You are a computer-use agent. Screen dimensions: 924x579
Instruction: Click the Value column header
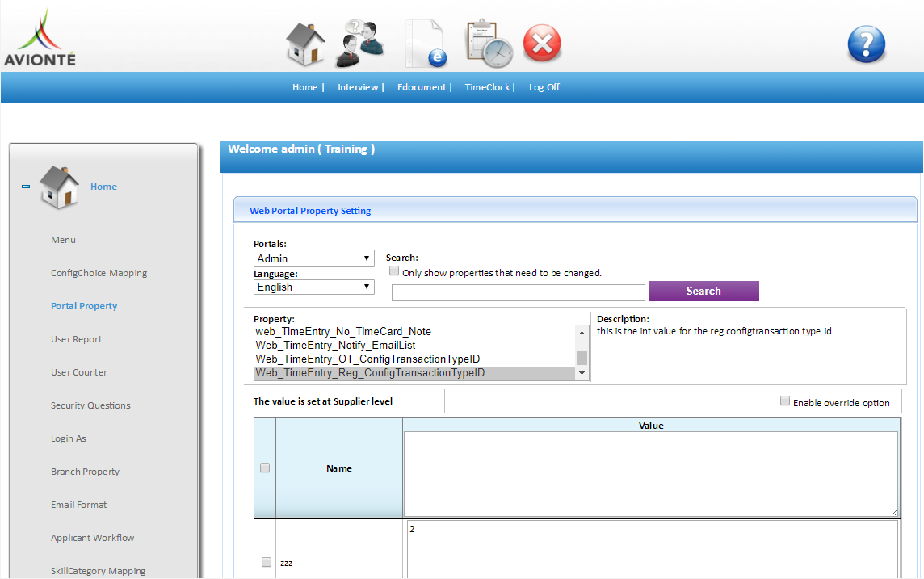(651, 426)
